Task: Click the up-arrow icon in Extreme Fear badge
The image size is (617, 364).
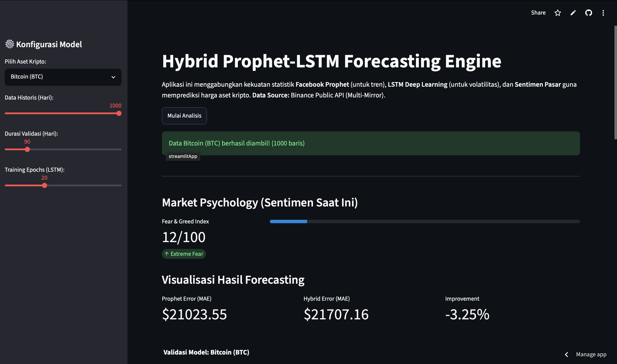Action: point(167,254)
